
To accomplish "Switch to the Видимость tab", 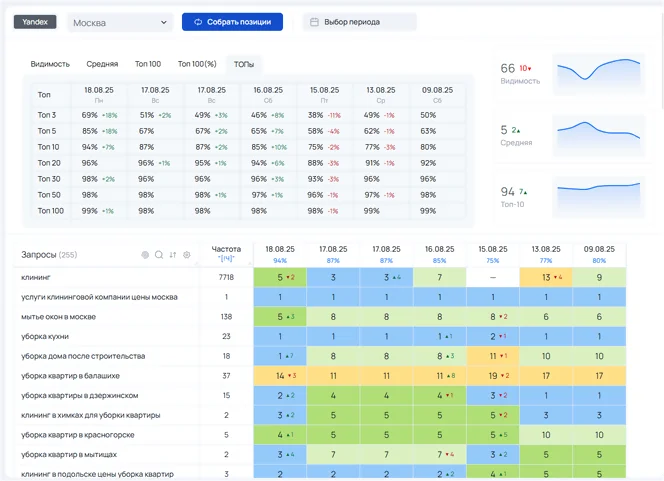I will [x=50, y=64].
